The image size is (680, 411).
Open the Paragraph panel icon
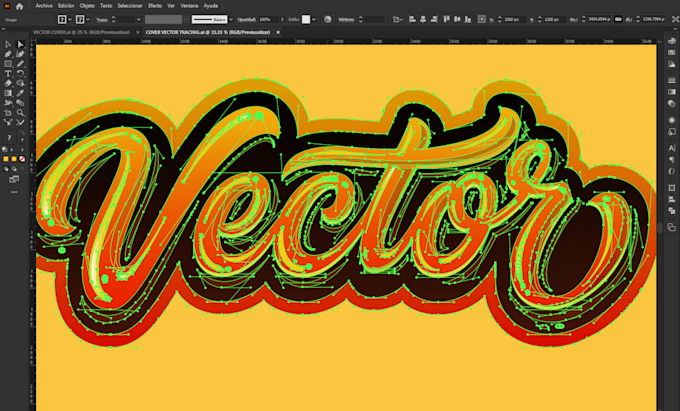click(672, 160)
